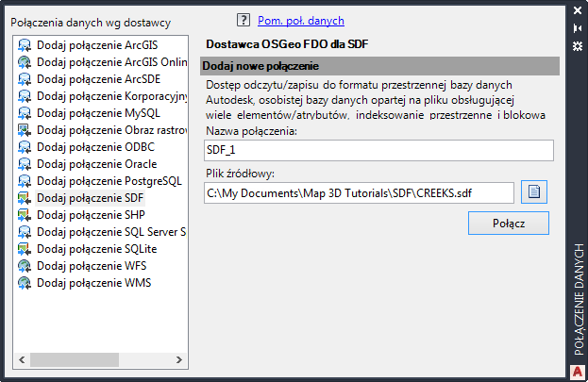This screenshot has height=382, width=588.
Task: Click the raster image connection icon
Action: (25, 130)
